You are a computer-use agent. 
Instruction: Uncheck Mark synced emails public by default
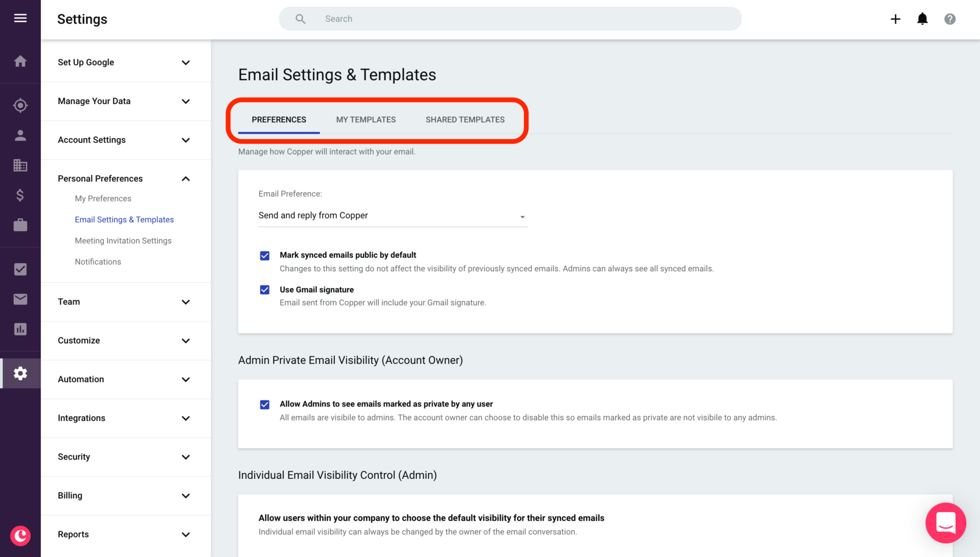(264, 256)
